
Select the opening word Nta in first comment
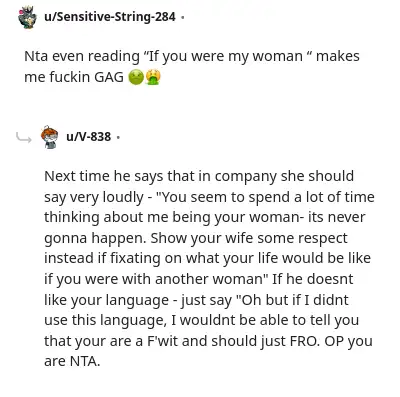pos(36,56)
